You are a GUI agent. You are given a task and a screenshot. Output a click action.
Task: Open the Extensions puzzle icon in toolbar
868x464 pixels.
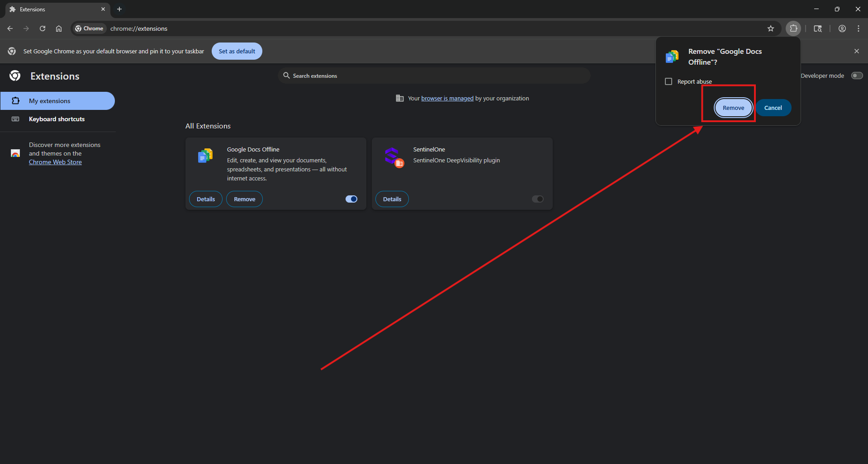click(793, 28)
